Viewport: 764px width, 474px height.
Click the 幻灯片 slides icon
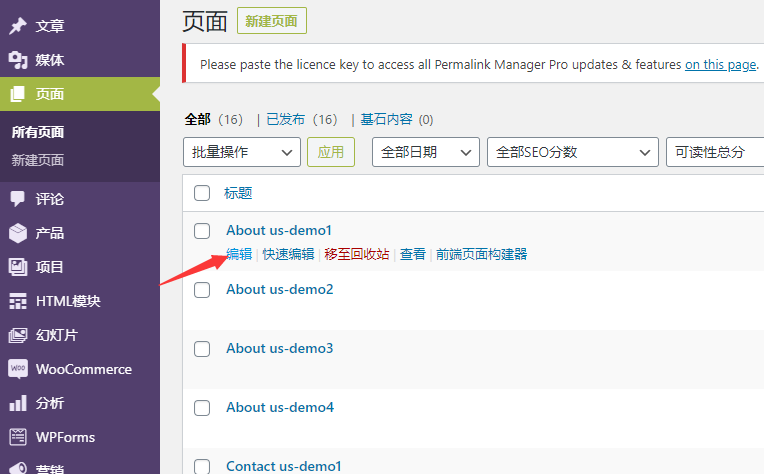18,335
